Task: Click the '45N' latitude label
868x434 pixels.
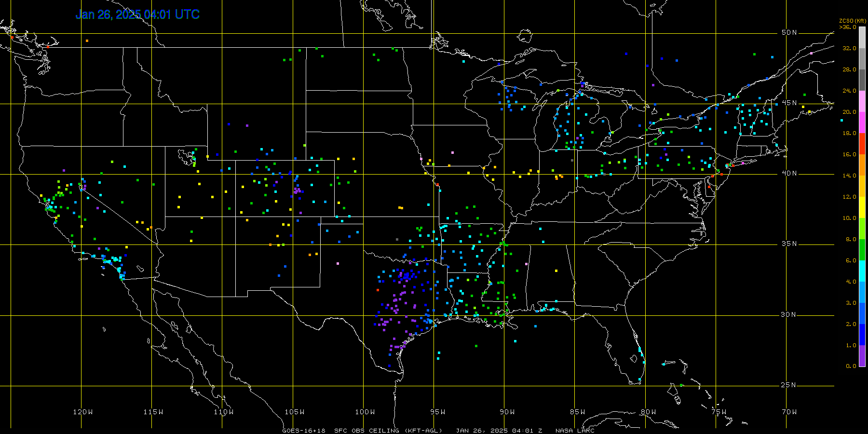Action: 789,103
